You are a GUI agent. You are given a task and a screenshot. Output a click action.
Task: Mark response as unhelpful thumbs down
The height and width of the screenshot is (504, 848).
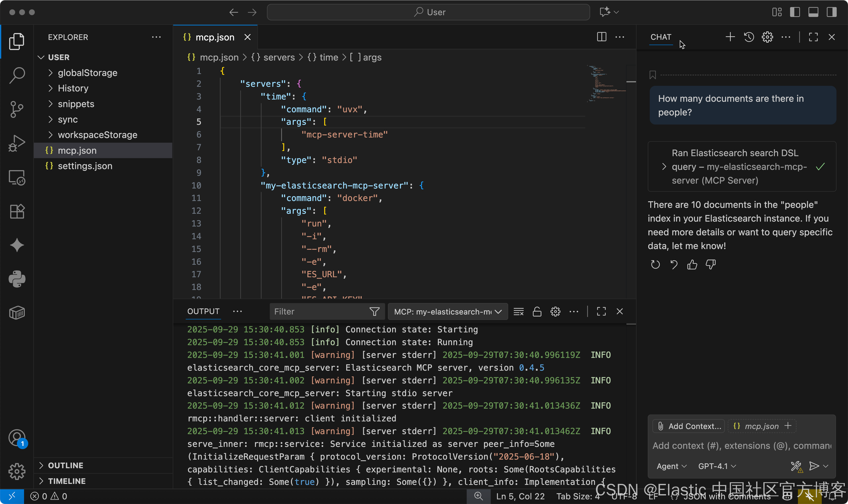[710, 264]
